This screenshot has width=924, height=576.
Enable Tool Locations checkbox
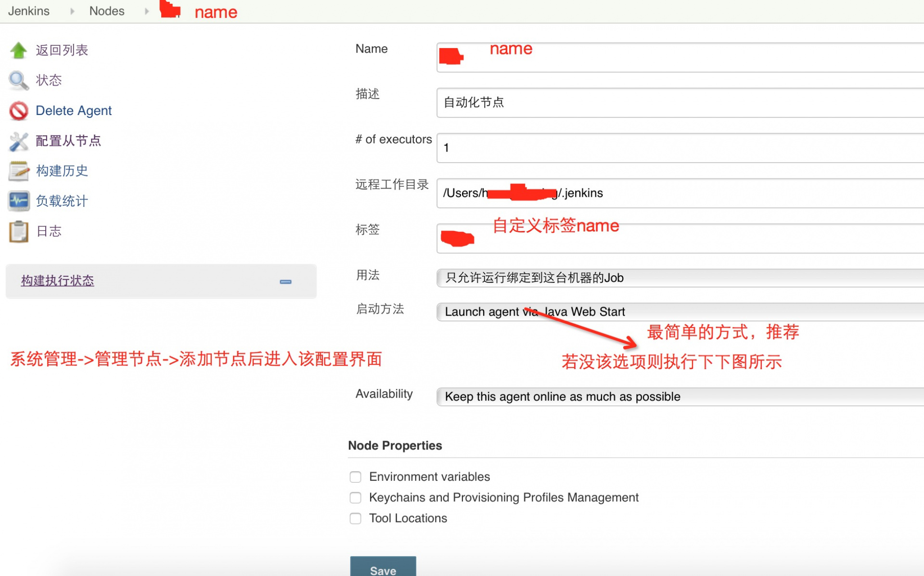click(355, 518)
